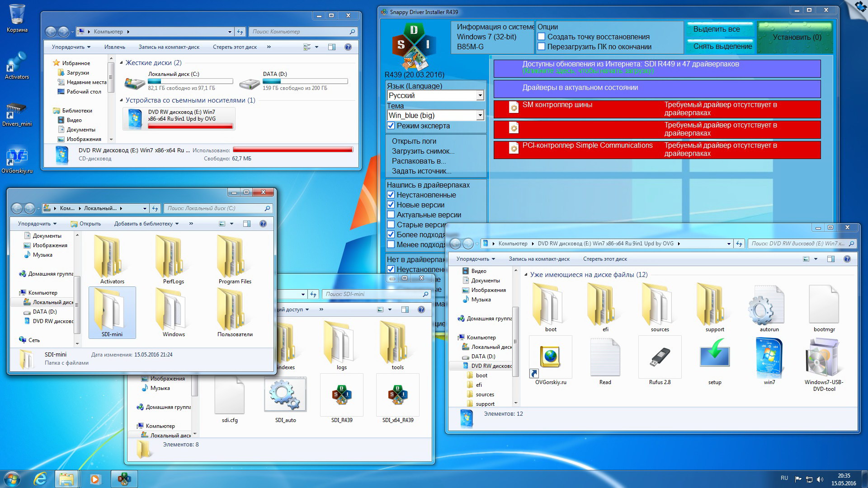Click the updates available notification bar

click(x=657, y=68)
